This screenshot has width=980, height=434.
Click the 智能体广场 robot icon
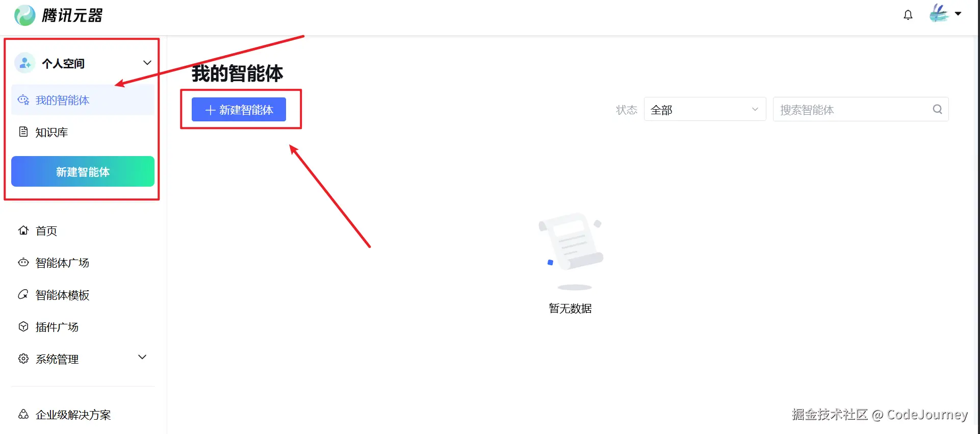tap(23, 263)
